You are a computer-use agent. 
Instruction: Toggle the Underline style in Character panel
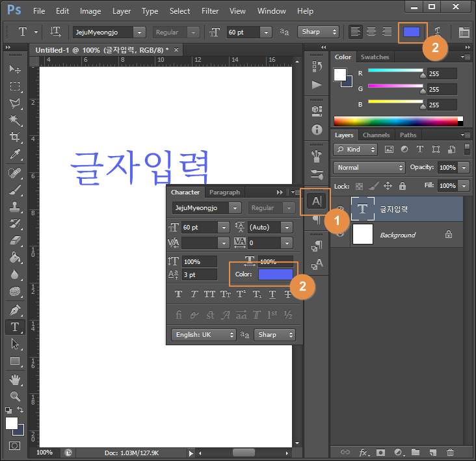pyautogui.click(x=272, y=294)
